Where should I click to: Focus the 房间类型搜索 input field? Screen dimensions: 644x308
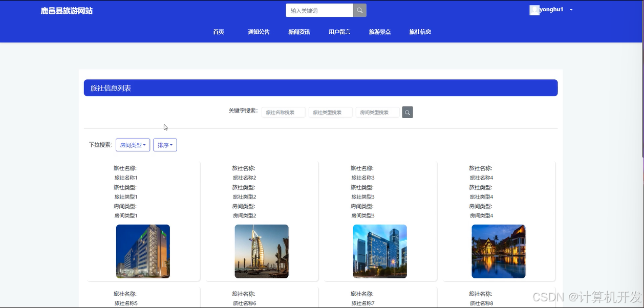point(377,112)
